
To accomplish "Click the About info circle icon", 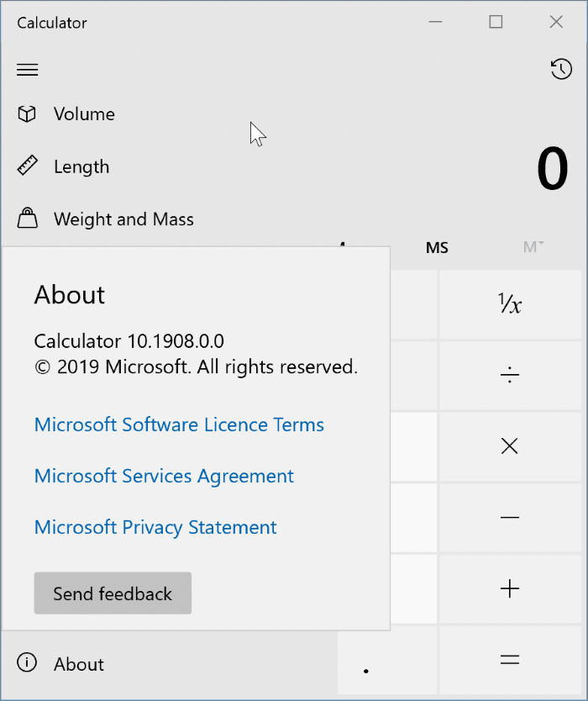I will 27,662.
